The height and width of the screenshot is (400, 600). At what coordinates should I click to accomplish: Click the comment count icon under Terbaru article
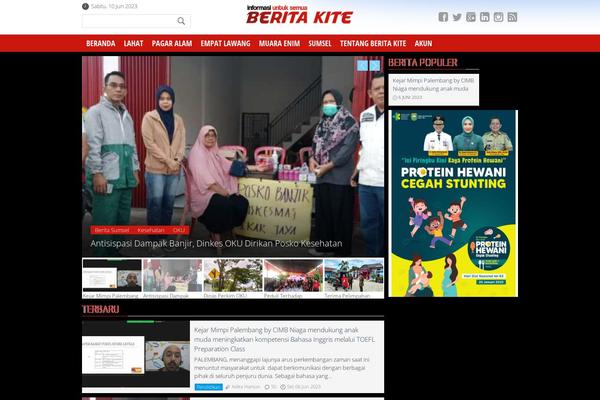point(267,387)
